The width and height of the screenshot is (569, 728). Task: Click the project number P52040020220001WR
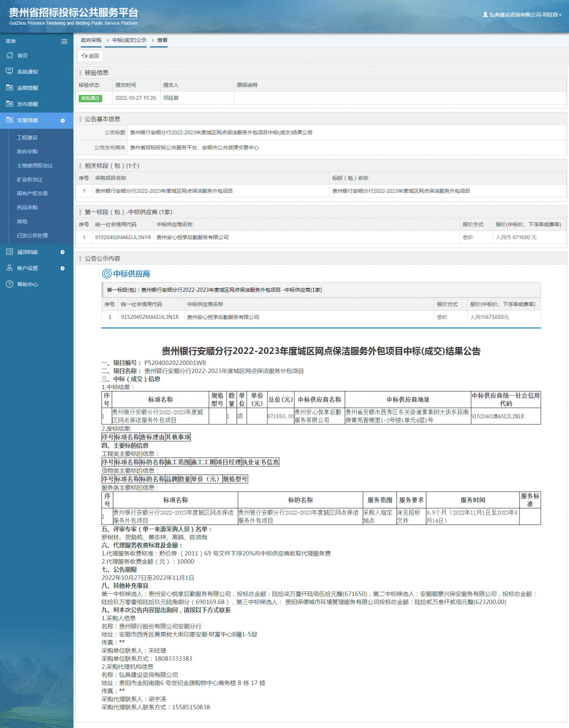[175, 363]
